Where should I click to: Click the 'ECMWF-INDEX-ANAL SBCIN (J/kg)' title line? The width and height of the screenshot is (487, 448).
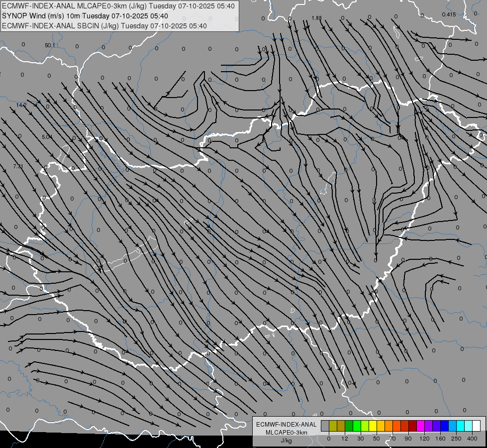pos(104,26)
